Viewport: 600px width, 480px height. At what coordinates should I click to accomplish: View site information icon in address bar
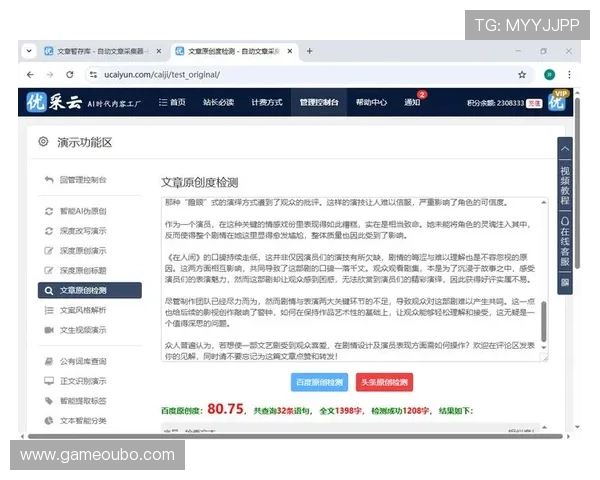point(93,75)
